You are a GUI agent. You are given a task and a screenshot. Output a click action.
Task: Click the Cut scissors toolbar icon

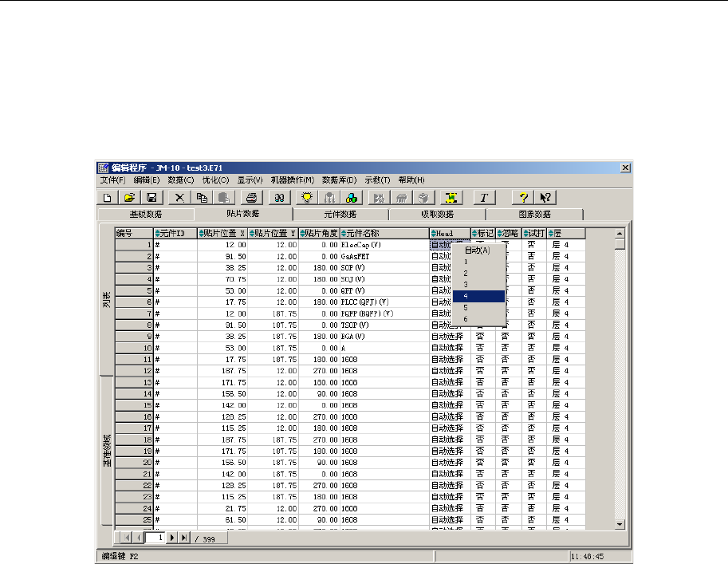pyautogui.click(x=179, y=198)
